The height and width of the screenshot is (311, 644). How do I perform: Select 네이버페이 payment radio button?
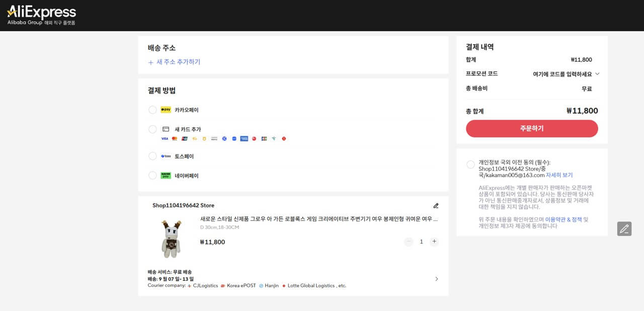click(152, 176)
